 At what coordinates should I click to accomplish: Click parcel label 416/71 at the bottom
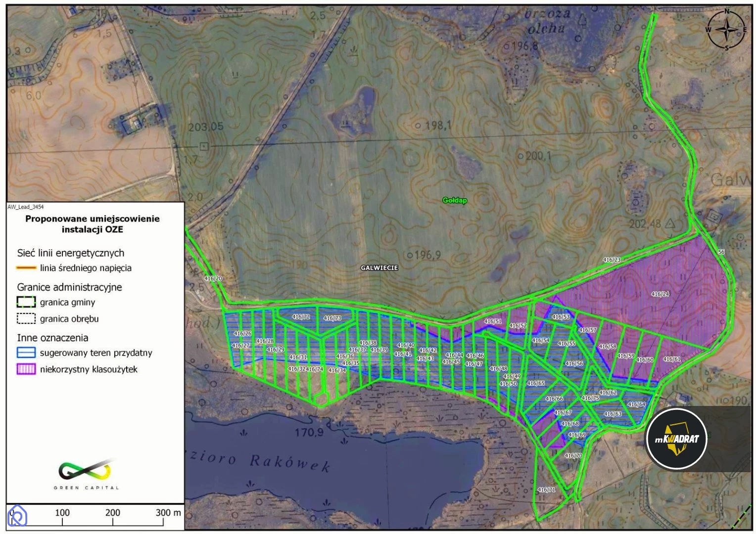[546, 489]
